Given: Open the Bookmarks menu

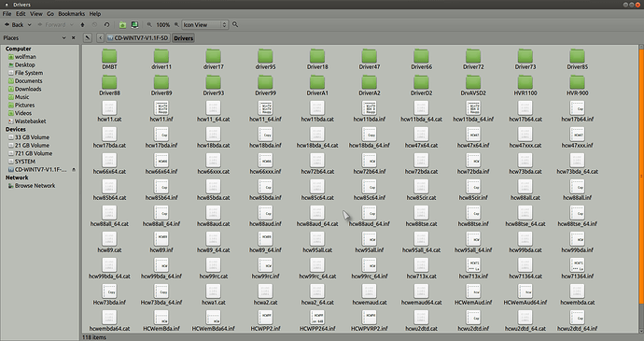Looking at the screenshot, I should [72, 14].
